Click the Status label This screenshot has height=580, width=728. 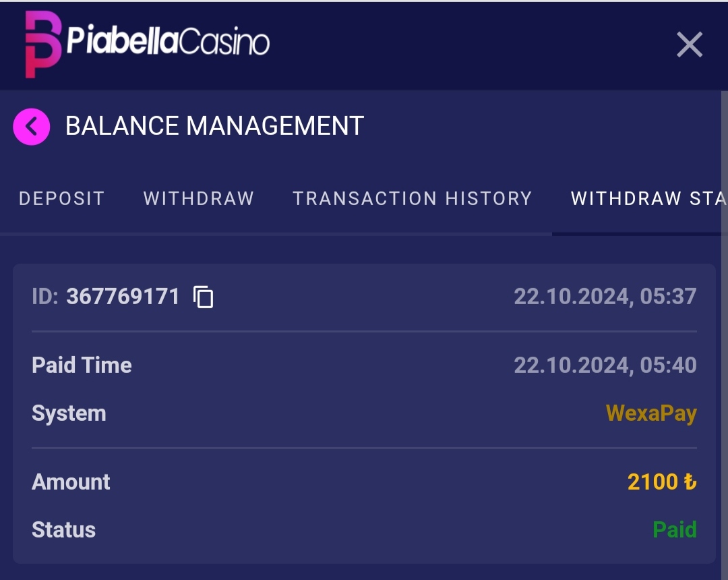(63, 530)
